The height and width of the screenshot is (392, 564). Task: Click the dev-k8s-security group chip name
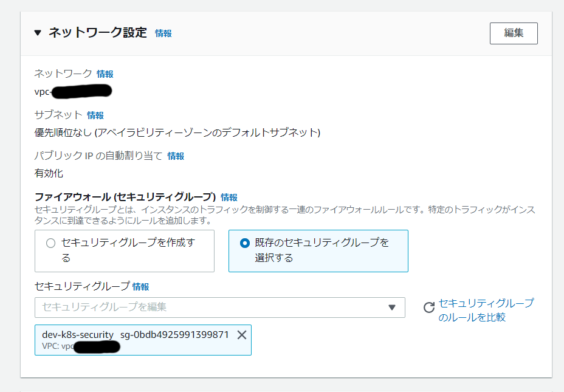tap(78, 335)
